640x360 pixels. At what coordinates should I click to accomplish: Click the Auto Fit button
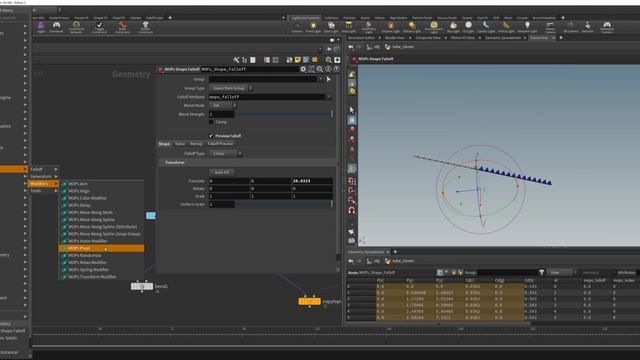tap(222, 172)
